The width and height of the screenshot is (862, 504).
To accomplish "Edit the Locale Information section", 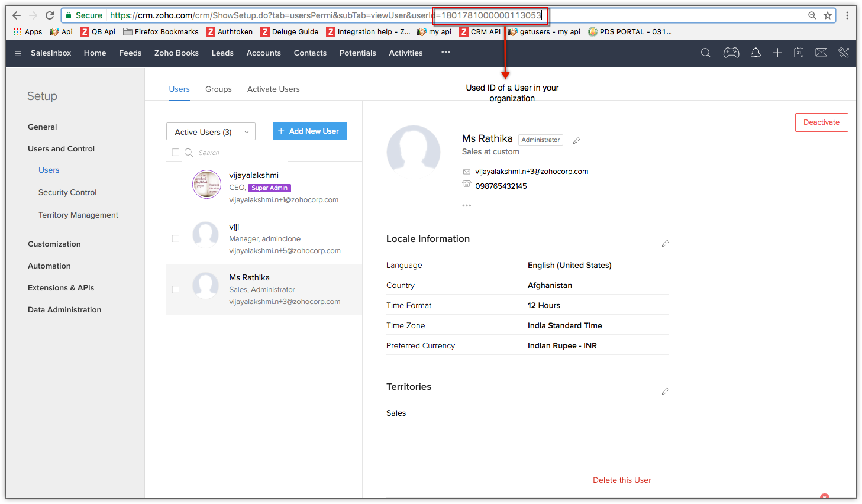I will click(x=665, y=243).
